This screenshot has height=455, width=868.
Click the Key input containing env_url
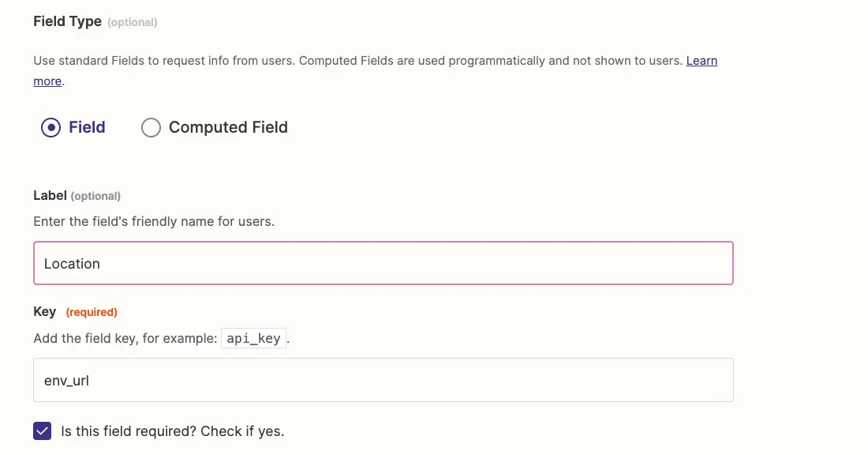pos(383,380)
